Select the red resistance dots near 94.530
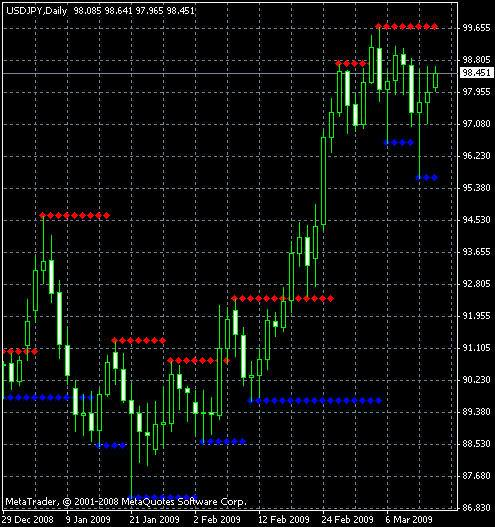 75,215
